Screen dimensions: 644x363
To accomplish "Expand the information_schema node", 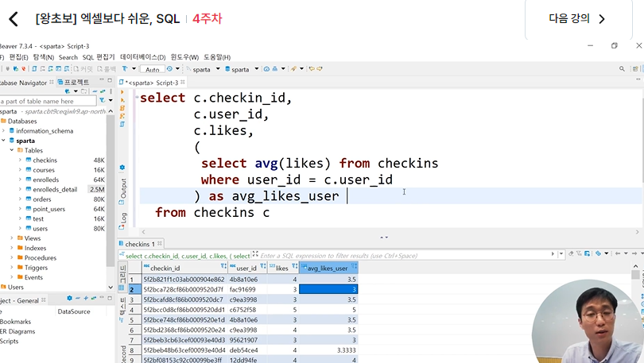I will click(4, 130).
